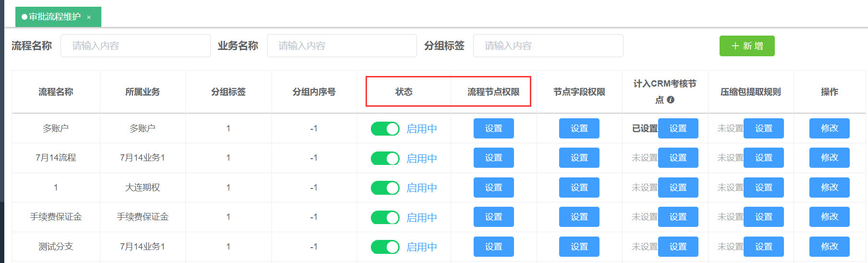Click 压缩包提取规则 设置 in 大连期权 row
The width and height of the screenshot is (868, 263).
(x=764, y=188)
